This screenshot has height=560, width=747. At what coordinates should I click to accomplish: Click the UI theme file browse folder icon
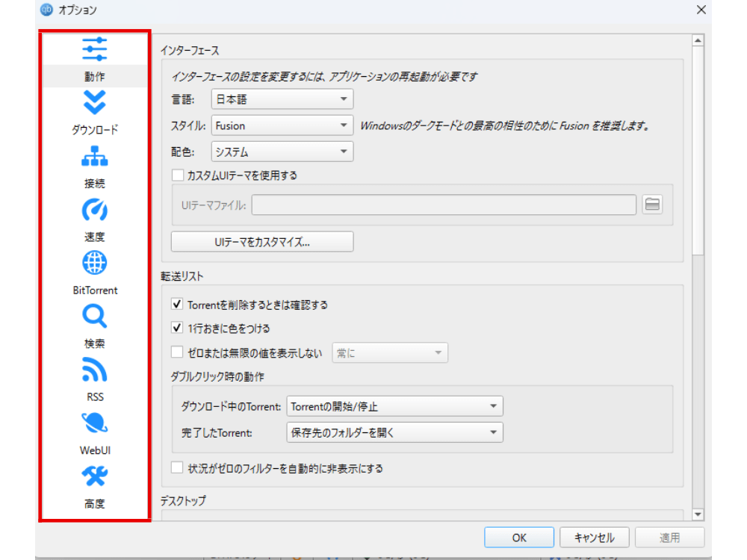click(652, 205)
